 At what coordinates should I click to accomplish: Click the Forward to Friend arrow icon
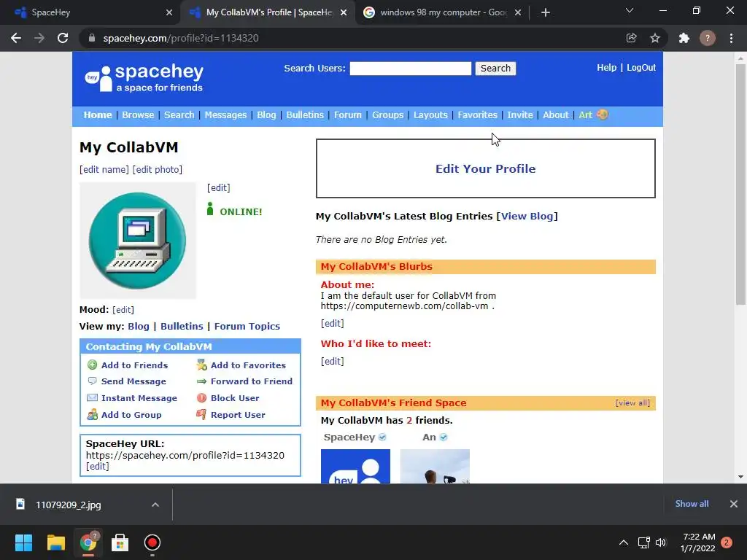[201, 381]
